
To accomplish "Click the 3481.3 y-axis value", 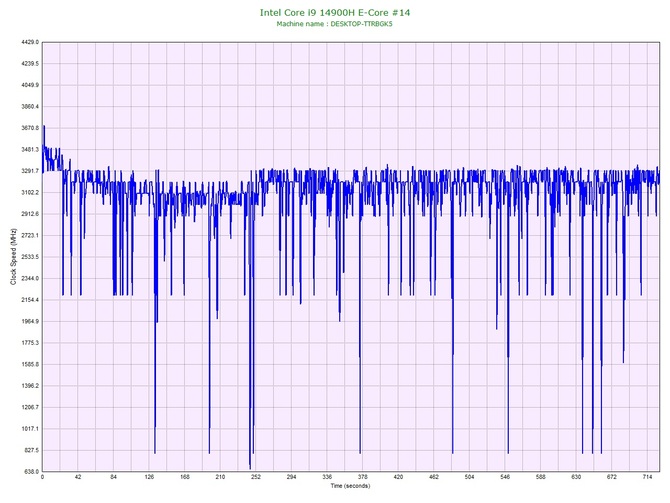I will (x=30, y=150).
